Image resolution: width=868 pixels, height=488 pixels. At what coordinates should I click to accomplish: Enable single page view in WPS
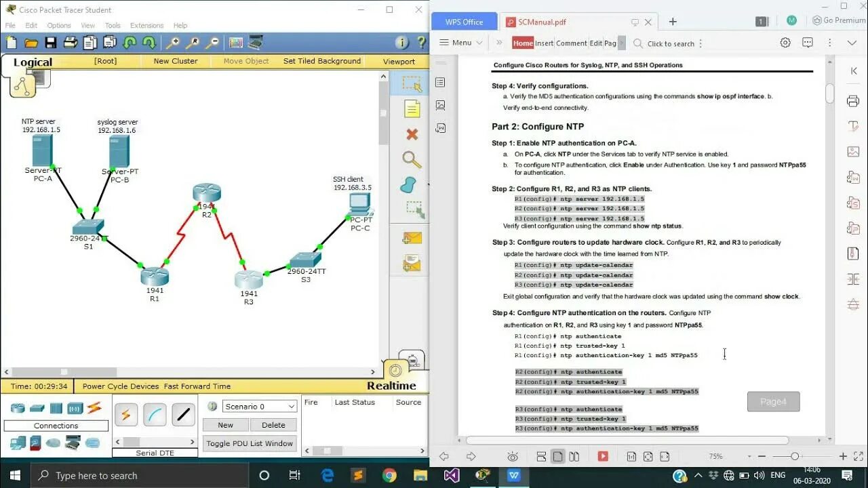[557, 457]
